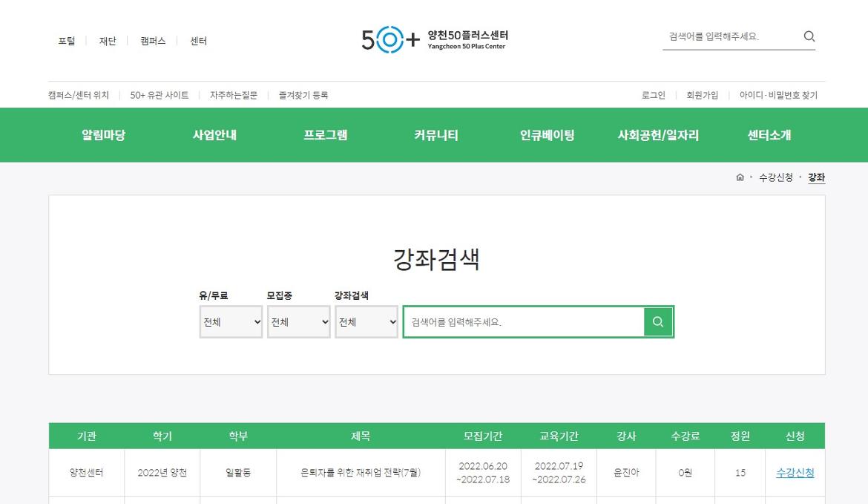Select 강좌 in the breadcrumb
The image size is (868, 504).
point(816,177)
